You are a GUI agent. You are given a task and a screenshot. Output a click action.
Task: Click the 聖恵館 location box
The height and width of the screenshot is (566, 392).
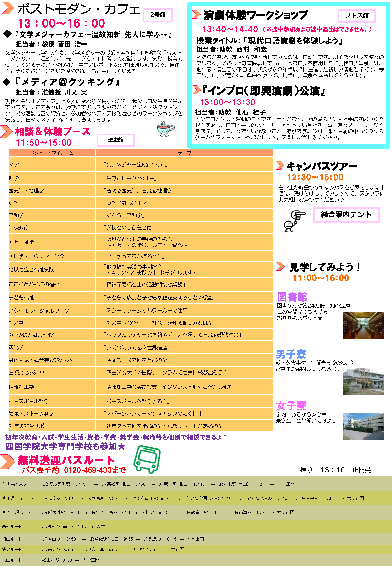116,140
